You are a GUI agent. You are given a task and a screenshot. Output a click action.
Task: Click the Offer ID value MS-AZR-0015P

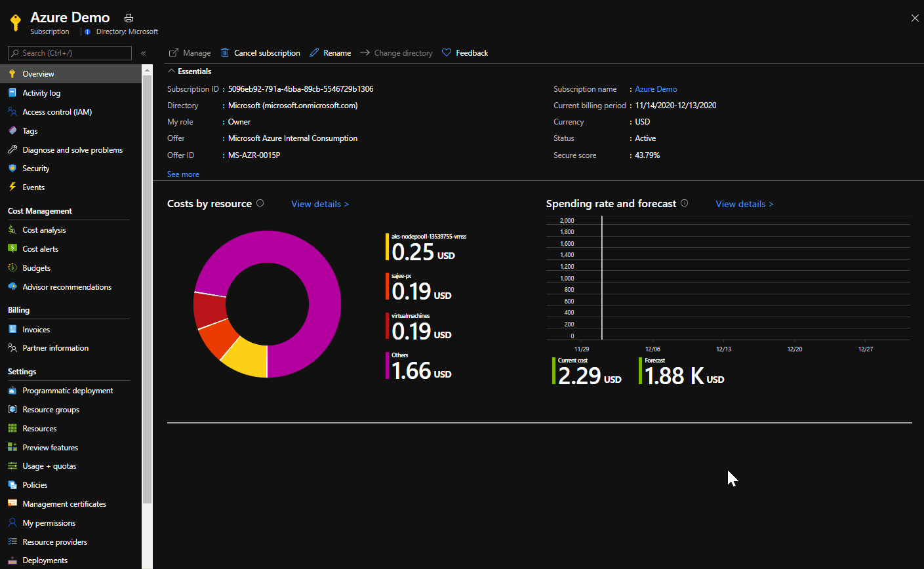(254, 155)
